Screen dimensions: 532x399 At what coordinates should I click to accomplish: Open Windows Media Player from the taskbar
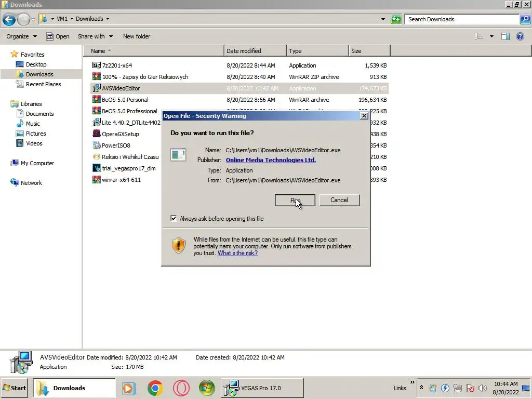[x=129, y=388]
